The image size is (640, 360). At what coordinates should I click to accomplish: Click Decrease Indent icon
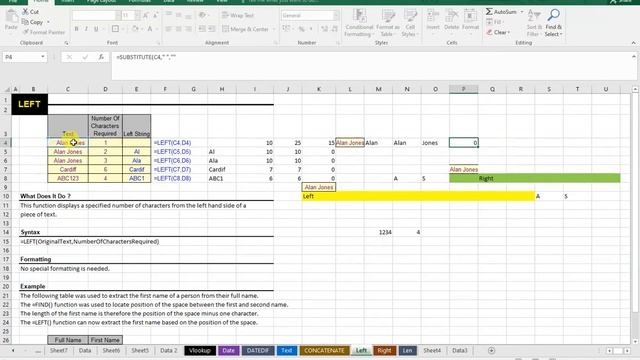click(x=202, y=29)
